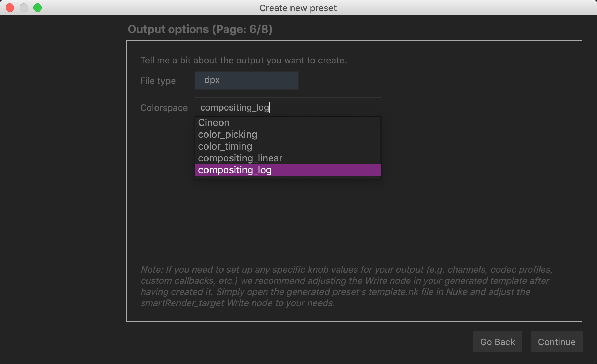Click the italic 'Note:' word in the paragraph
The width and height of the screenshot is (597, 364).
[x=152, y=270]
